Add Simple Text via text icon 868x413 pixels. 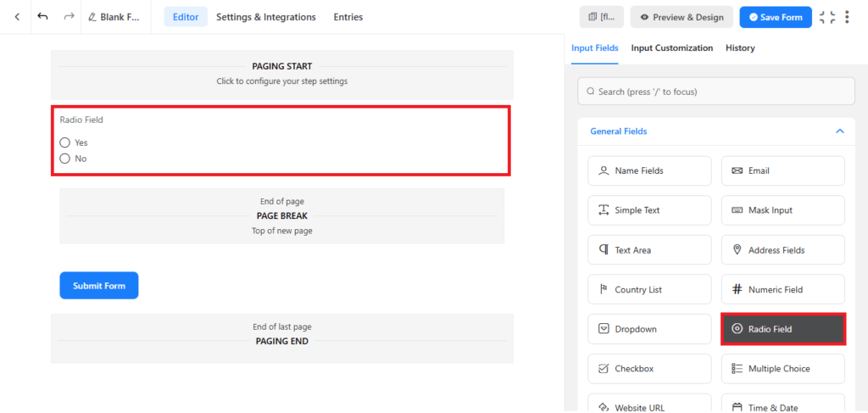point(604,210)
